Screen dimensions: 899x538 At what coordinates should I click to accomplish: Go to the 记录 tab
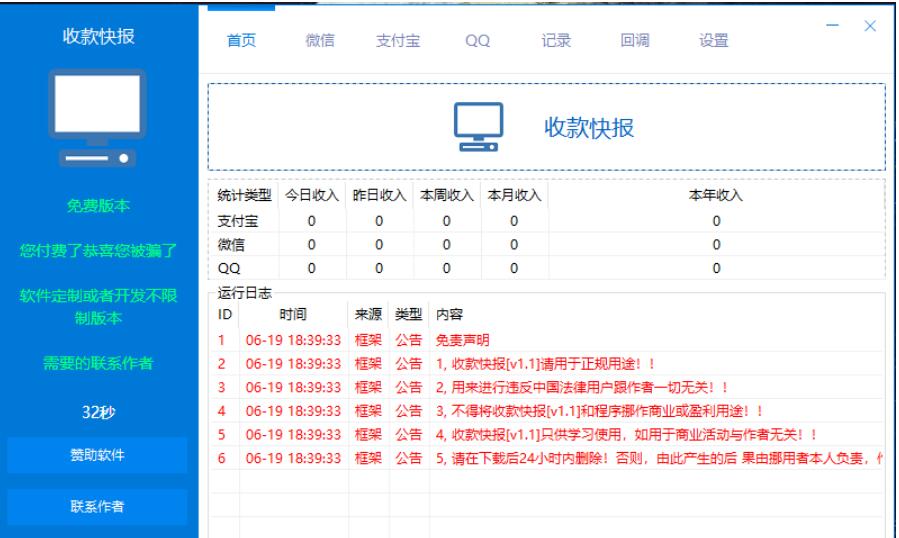tap(556, 41)
